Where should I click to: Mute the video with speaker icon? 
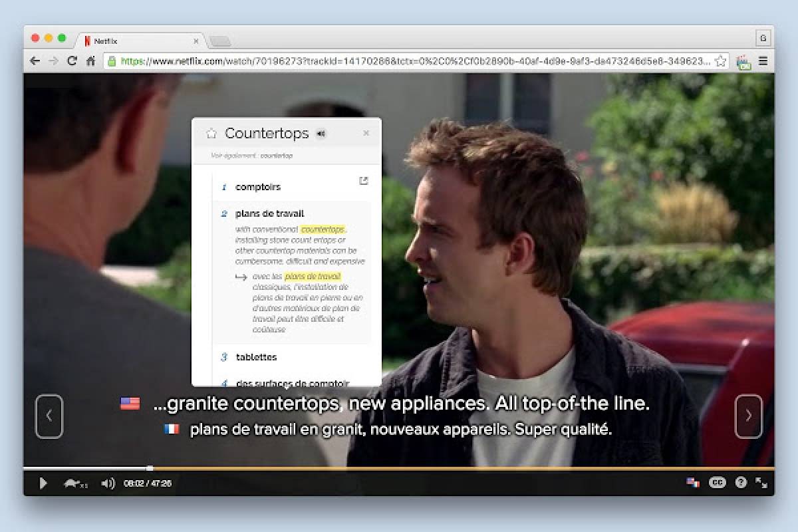point(108,483)
